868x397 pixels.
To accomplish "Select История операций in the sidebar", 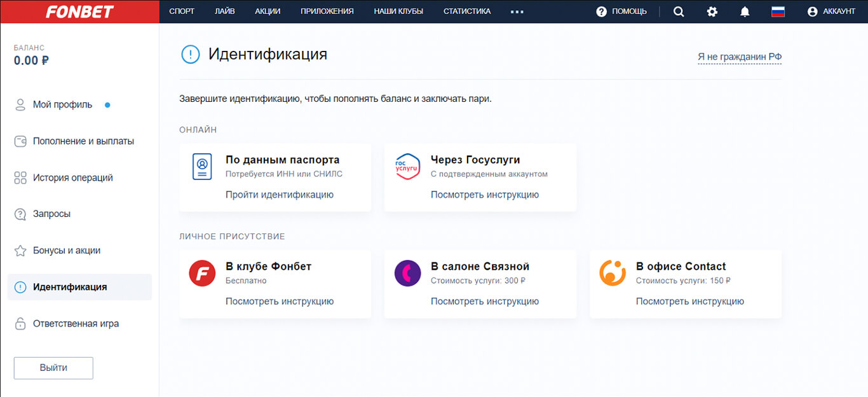I will pos(73,178).
